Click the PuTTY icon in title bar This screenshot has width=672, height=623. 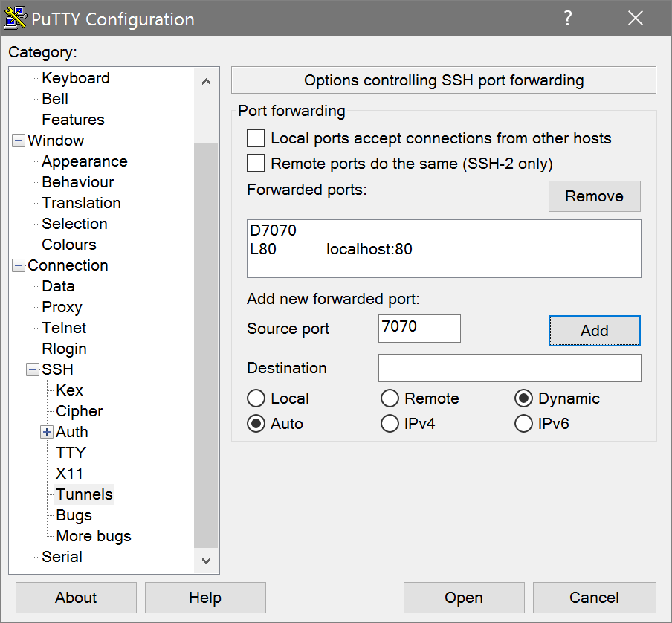[x=15, y=19]
